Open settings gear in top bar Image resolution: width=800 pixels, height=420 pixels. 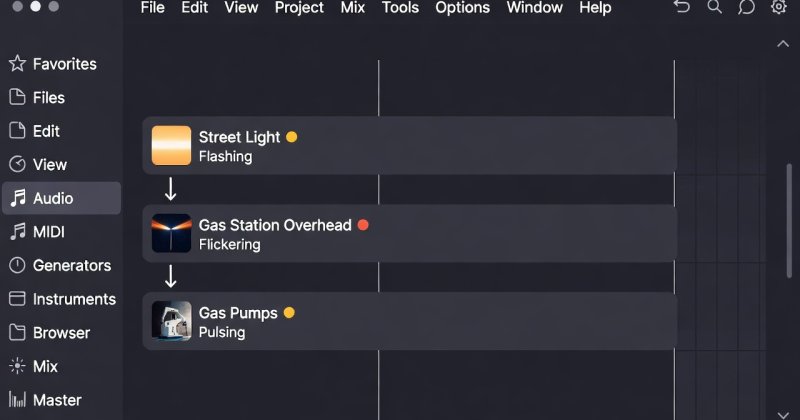(779, 7)
